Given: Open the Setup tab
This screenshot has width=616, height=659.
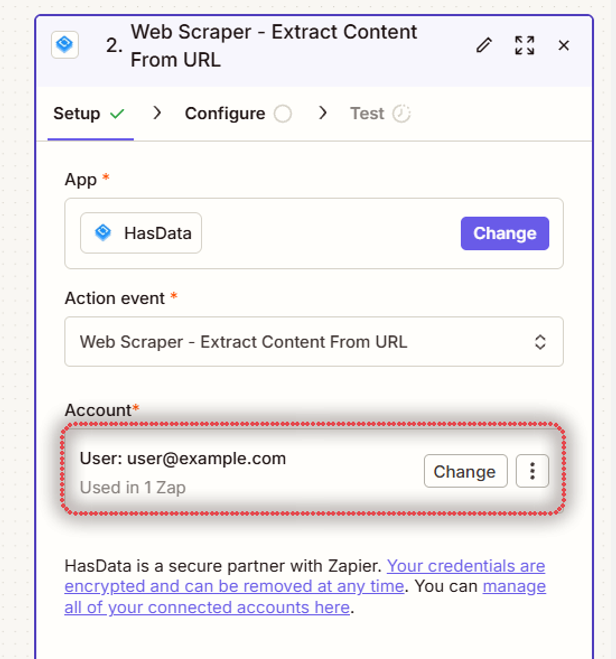Looking at the screenshot, I should tap(90, 113).
